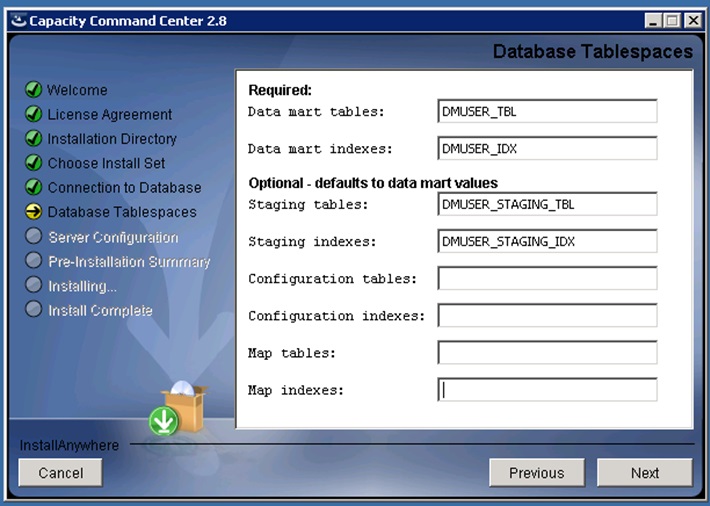Minimize the Capacity Command Center window
This screenshot has height=506, width=710.
[653, 21]
